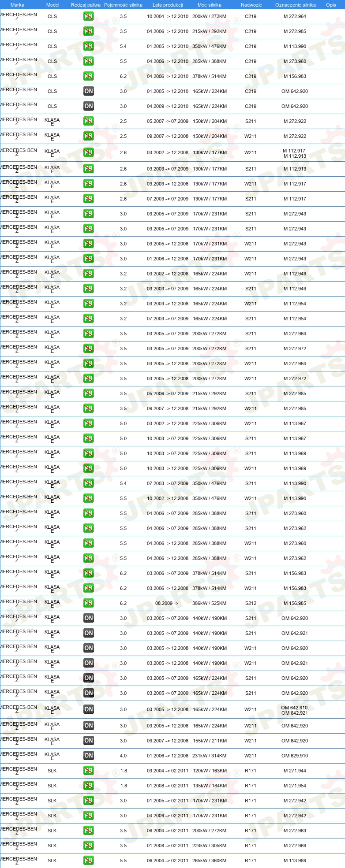Click petrol icon in 6.2 W211 M 156.983 row
The height and width of the screenshot is (868, 345).
[x=88, y=588]
